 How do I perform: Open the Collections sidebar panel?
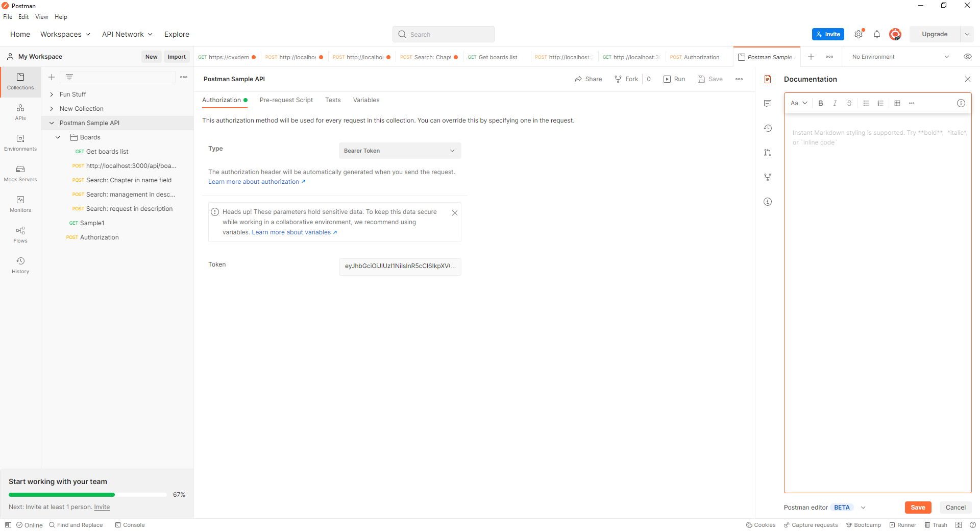(20, 82)
